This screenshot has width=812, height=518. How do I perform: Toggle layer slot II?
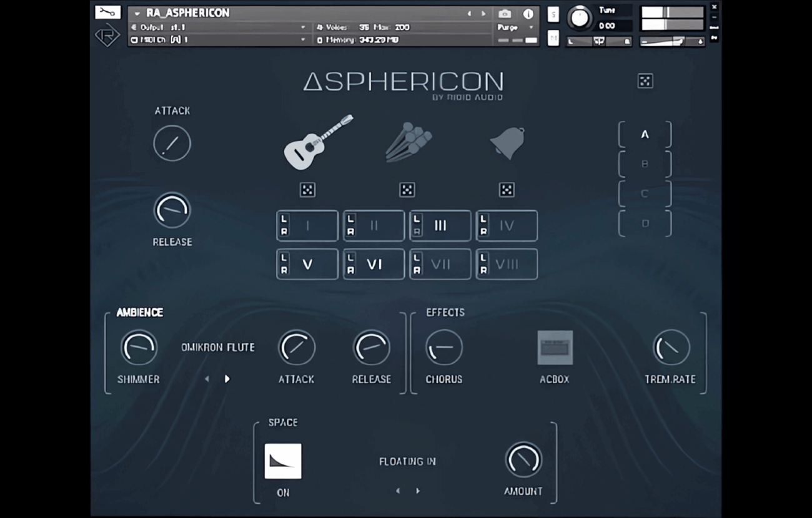coord(374,226)
